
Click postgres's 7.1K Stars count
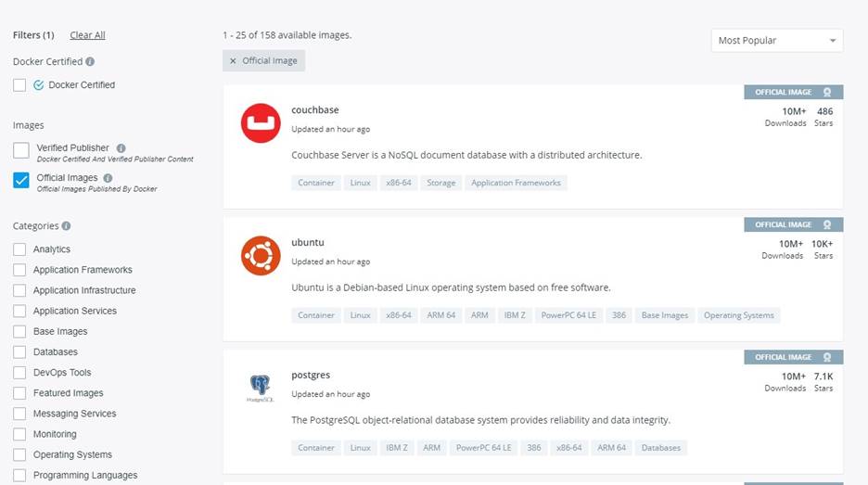823,377
